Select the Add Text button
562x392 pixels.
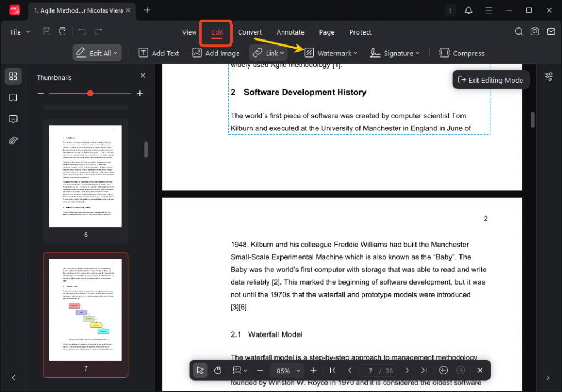(159, 53)
